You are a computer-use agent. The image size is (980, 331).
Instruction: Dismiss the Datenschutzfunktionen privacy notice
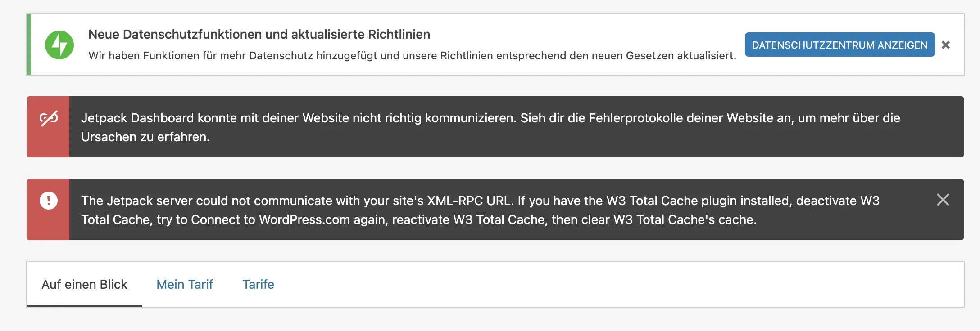[x=946, y=45]
